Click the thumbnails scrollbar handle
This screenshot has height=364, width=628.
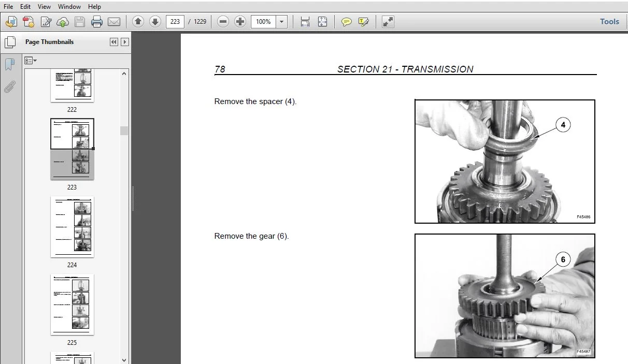(x=124, y=130)
